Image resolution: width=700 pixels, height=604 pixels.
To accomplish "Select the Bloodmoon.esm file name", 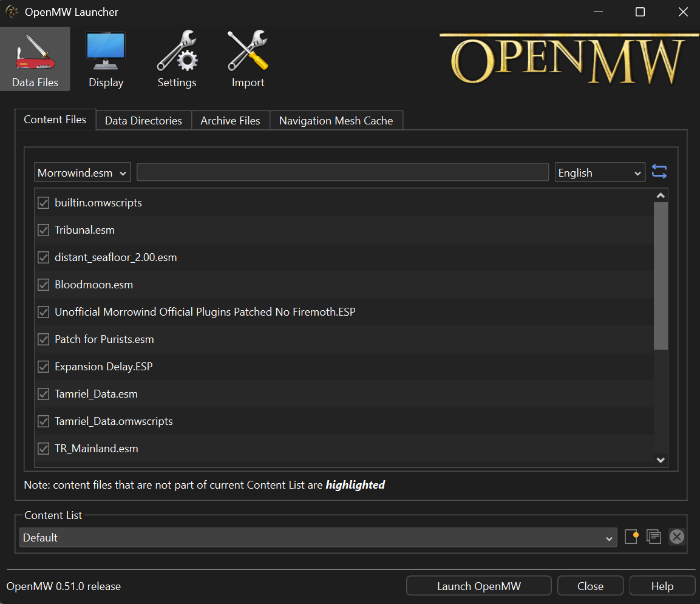I will (93, 285).
